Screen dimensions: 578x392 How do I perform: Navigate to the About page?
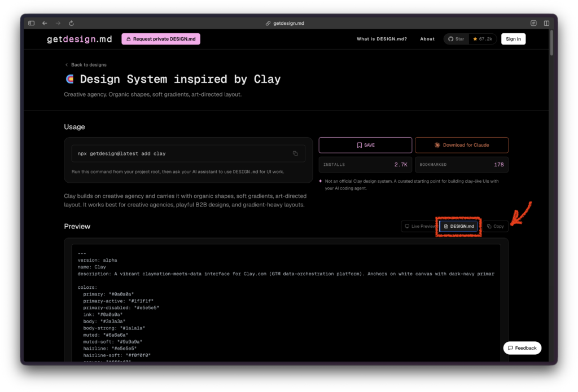click(427, 39)
